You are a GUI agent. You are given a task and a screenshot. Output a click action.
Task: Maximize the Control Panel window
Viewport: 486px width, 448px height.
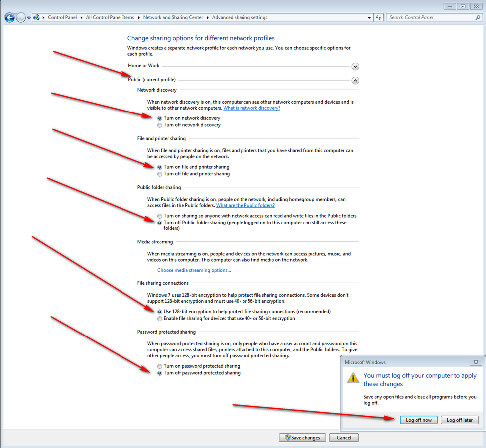[x=463, y=6]
